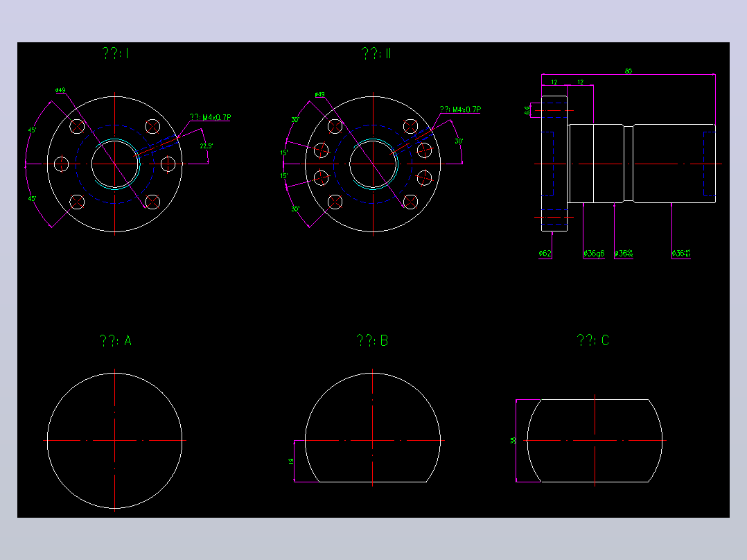
Task: Click the 6.6 hole dimension text
Action: pos(527,110)
